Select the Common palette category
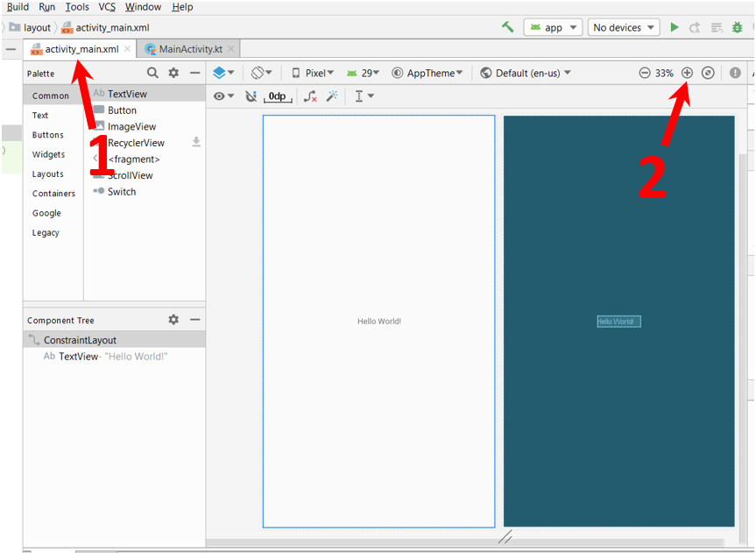 coord(53,96)
